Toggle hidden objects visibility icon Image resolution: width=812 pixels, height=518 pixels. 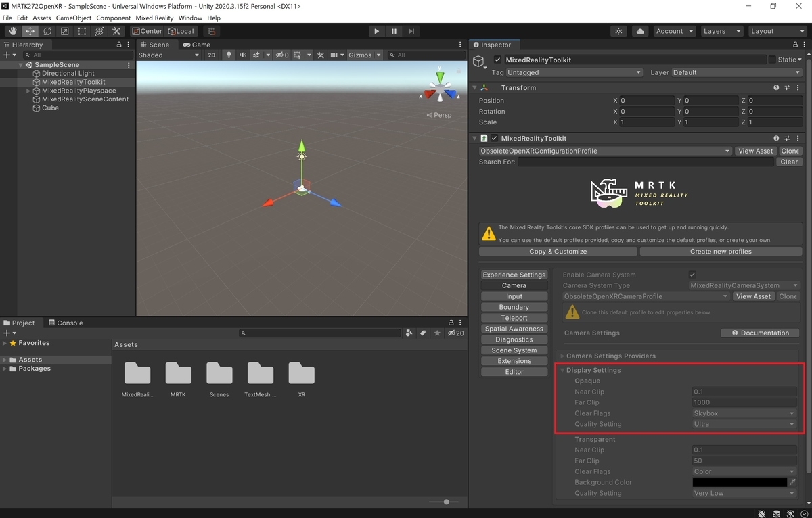coord(281,55)
